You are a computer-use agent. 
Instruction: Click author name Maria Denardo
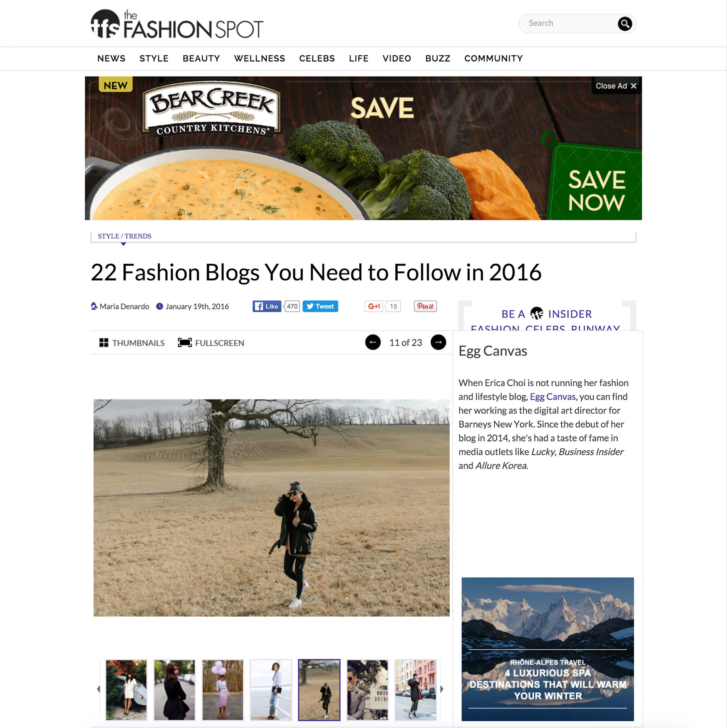[124, 306]
